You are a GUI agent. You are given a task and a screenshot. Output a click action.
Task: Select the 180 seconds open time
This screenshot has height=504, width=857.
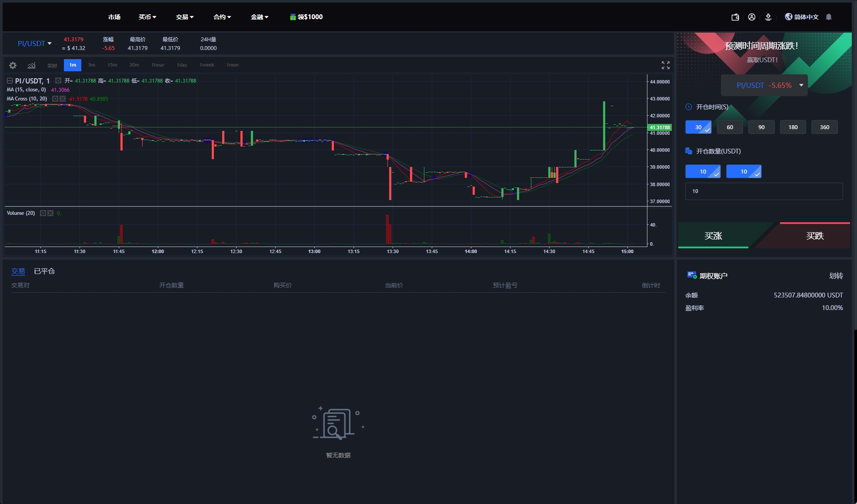tap(793, 127)
